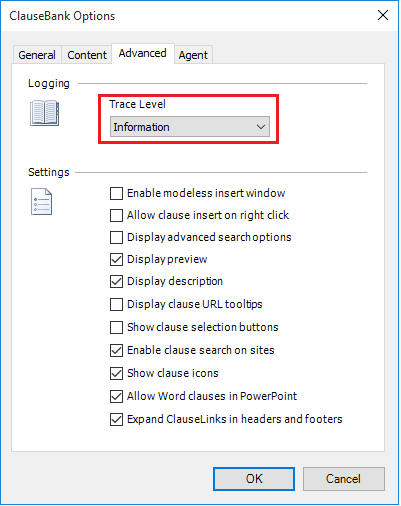
Task: Click the Trace Level dropdown arrow
Action: [261, 127]
